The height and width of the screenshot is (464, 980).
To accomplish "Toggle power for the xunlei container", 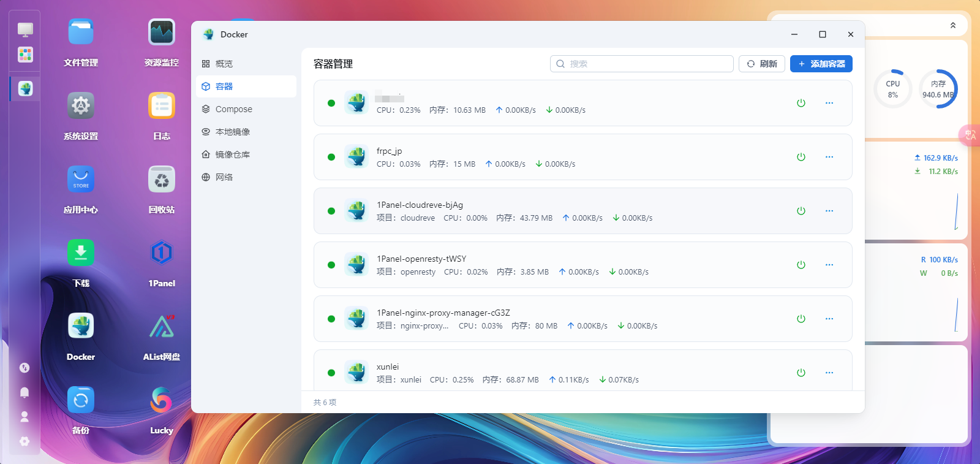I will click(x=801, y=373).
